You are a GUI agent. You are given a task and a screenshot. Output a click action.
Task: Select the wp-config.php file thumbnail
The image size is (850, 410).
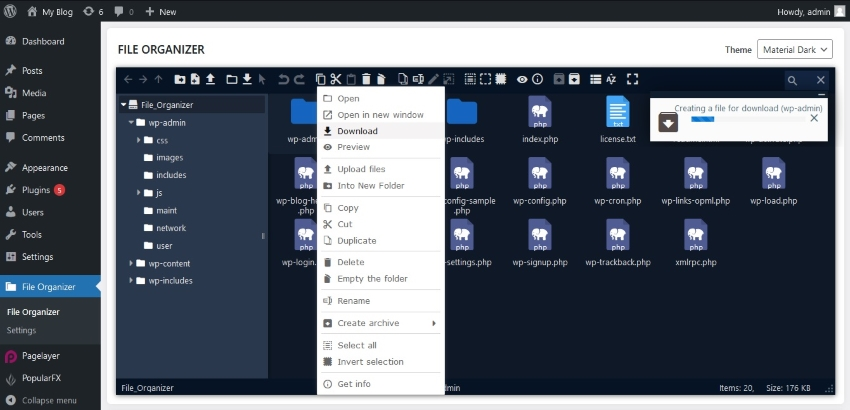coord(540,174)
